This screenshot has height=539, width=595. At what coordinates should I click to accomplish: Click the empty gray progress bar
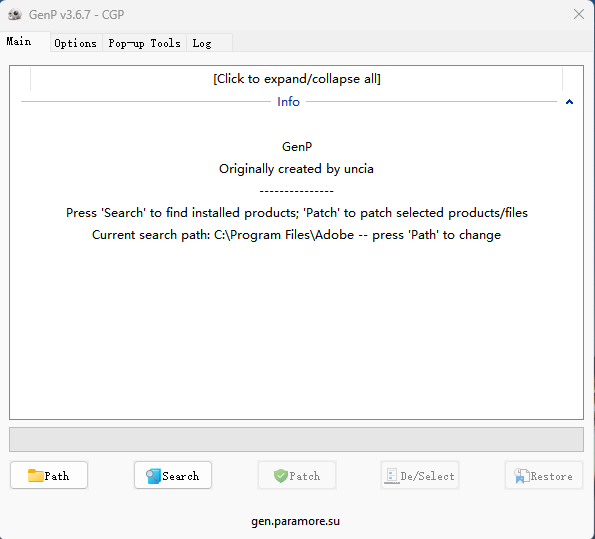(296, 440)
